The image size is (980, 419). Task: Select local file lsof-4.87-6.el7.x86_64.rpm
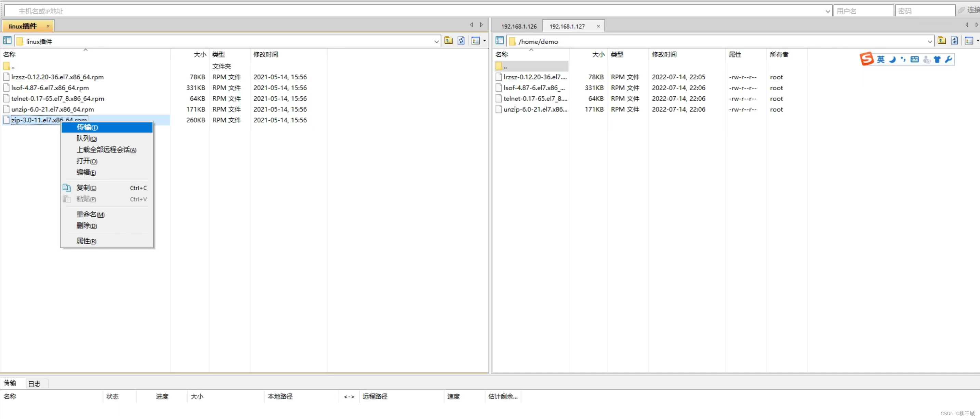(50, 88)
